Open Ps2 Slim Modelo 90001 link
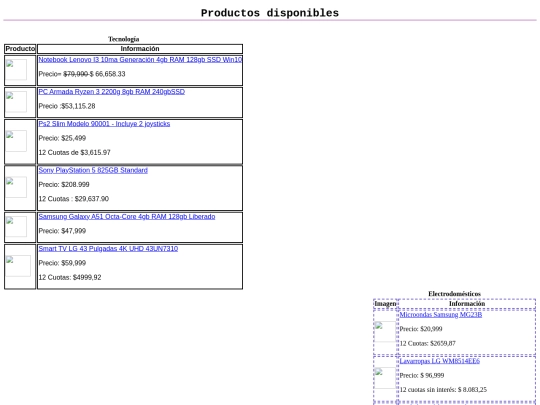 [x=104, y=124]
